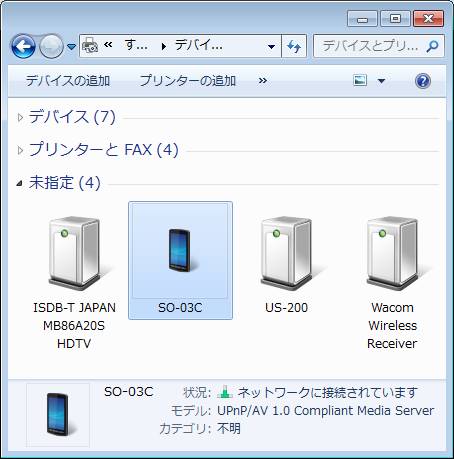Refresh the Devices and Printers view
This screenshot has width=454, height=459.
point(294,46)
